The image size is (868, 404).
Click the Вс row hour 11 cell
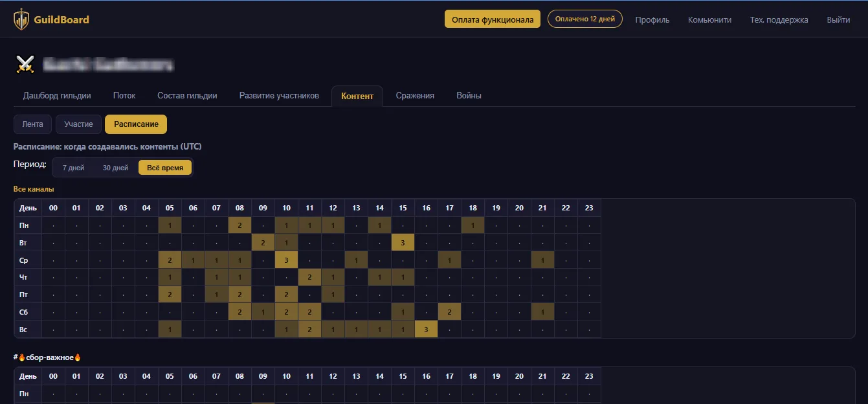pyautogui.click(x=309, y=330)
